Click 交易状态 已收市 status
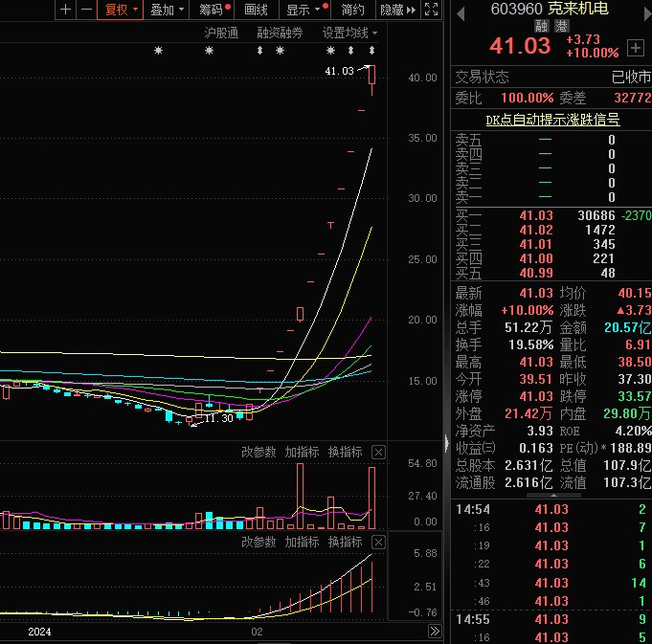Viewport: 652px width, 644px height. (551, 77)
